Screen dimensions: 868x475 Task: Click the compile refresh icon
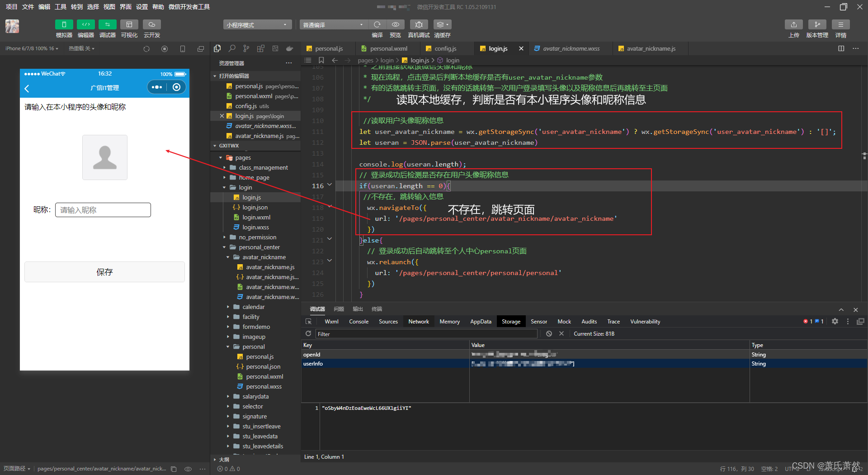[377, 24]
